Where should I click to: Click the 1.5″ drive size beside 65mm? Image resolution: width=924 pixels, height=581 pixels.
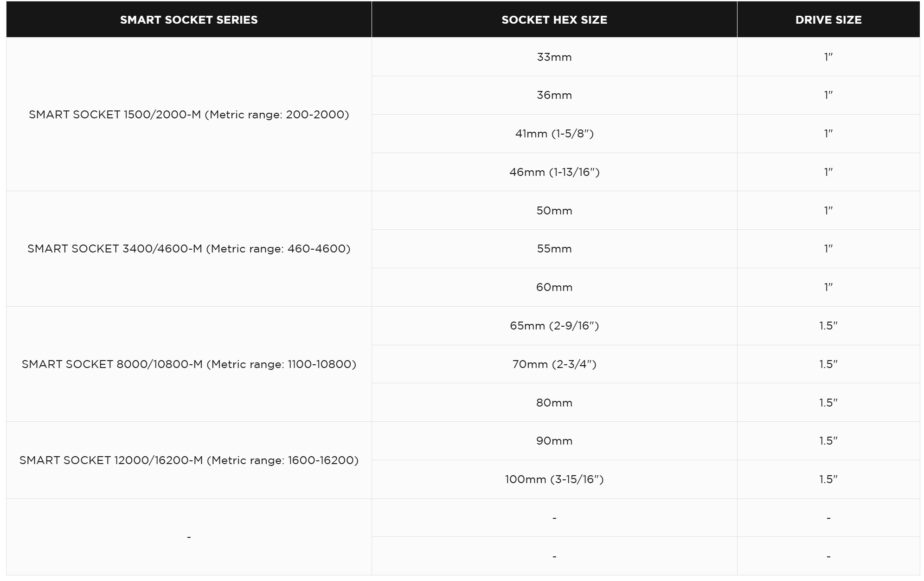[828, 326]
